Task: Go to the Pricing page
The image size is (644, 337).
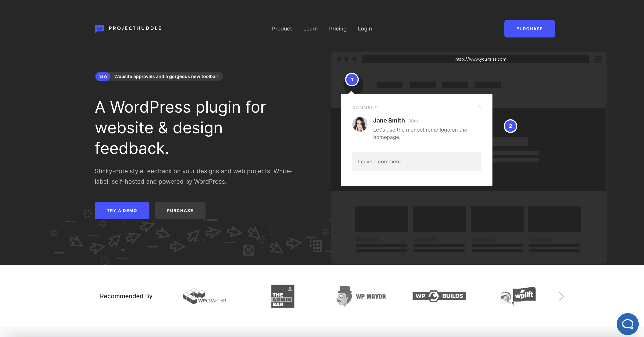Action: (x=338, y=29)
